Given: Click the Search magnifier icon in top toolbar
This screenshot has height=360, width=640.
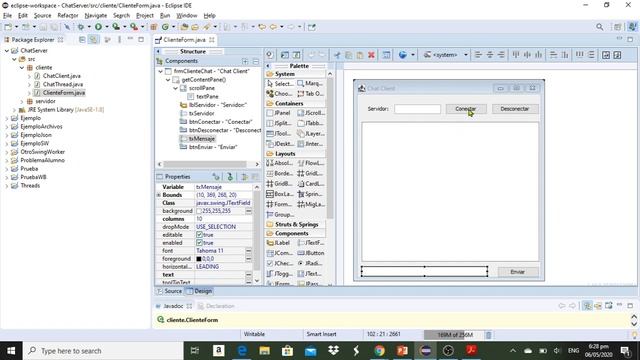Looking at the screenshot, I should tap(599, 27).
